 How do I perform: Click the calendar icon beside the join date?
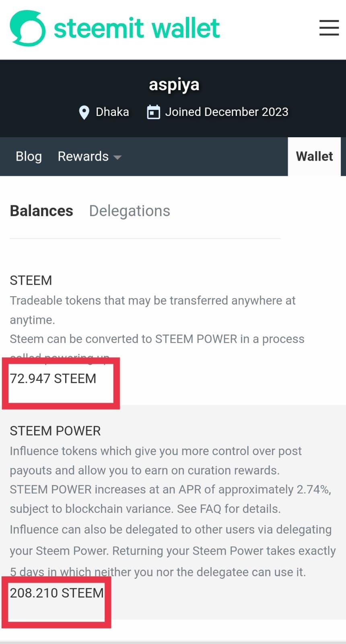(x=153, y=112)
